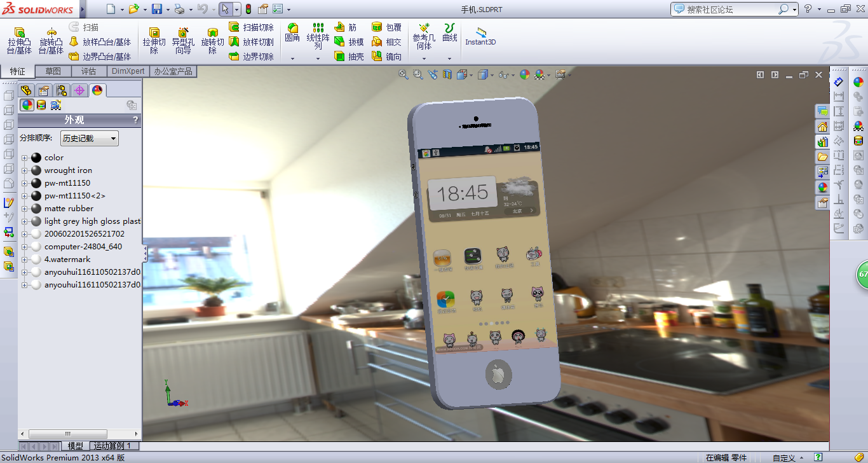Click Zoom to Fit magnifier icon
This screenshot has width=868, height=463.
click(x=403, y=74)
